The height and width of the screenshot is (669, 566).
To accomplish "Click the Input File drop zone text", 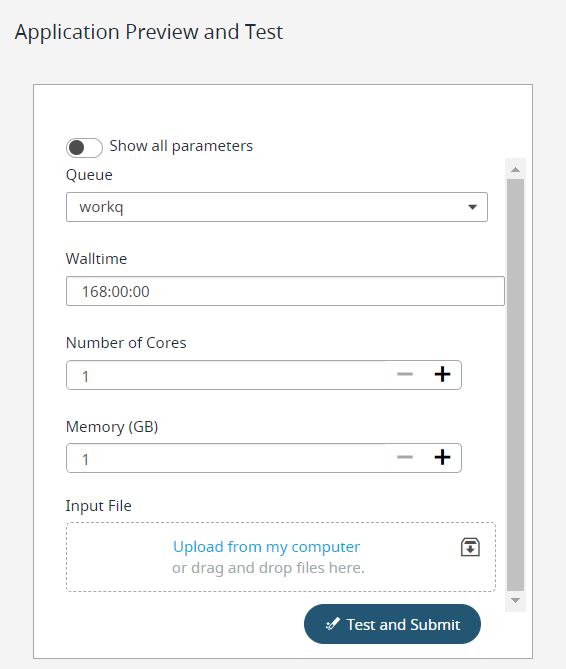I will pyautogui.click(x=268, y=568).
